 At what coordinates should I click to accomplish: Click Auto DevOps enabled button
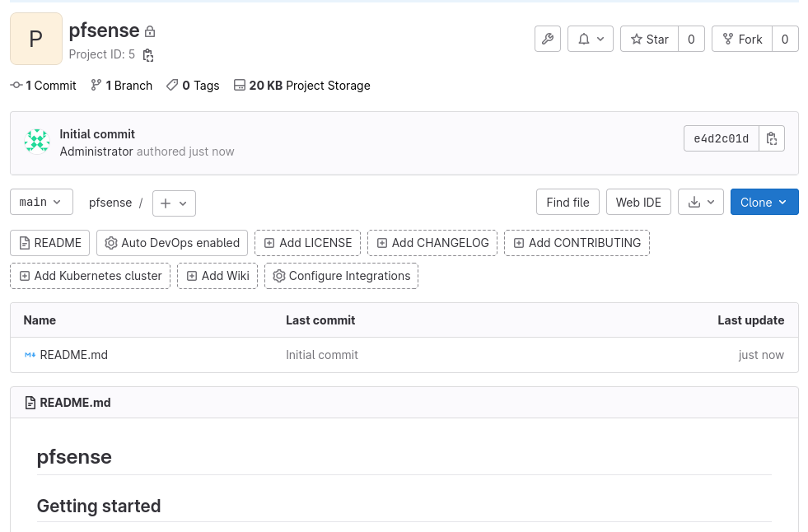tap(172, 243)
